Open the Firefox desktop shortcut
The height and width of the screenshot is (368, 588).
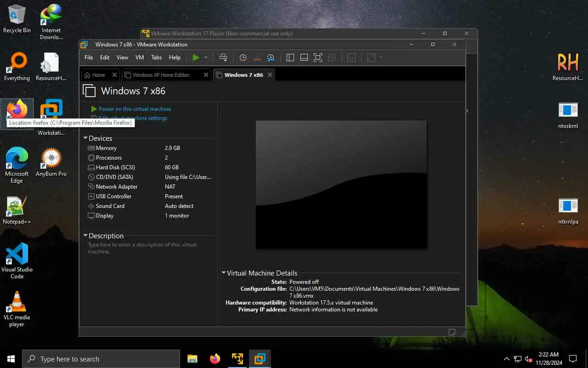pos(17,114)
